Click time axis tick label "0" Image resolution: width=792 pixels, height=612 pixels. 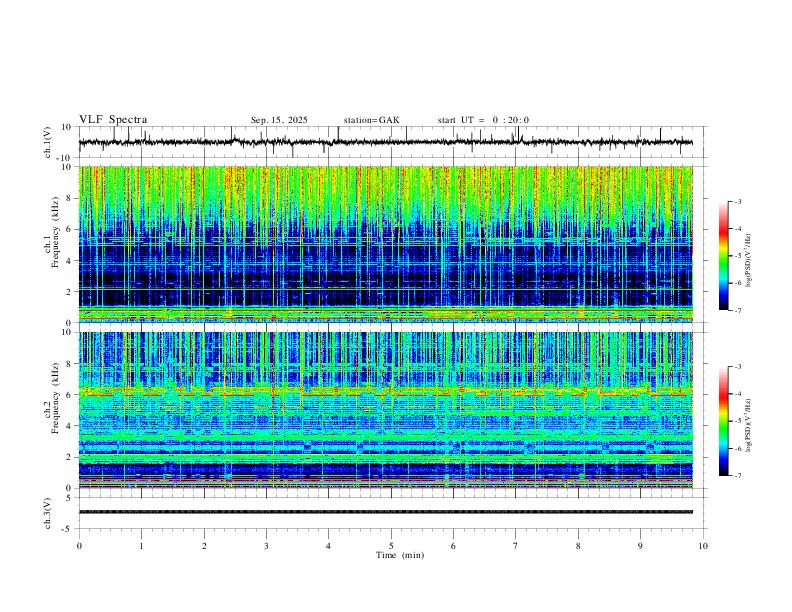click(x=79, y=546)
